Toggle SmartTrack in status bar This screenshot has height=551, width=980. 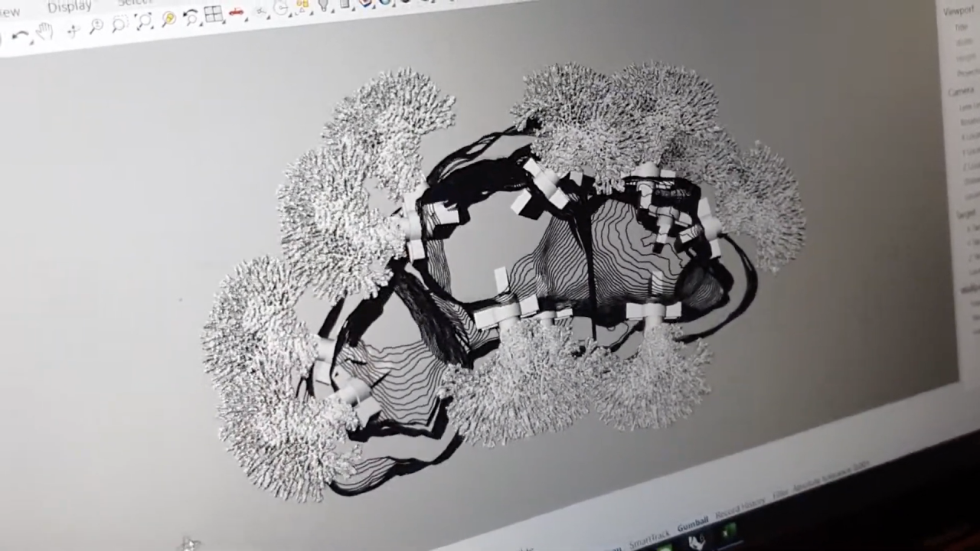click(x=649, y=539)
